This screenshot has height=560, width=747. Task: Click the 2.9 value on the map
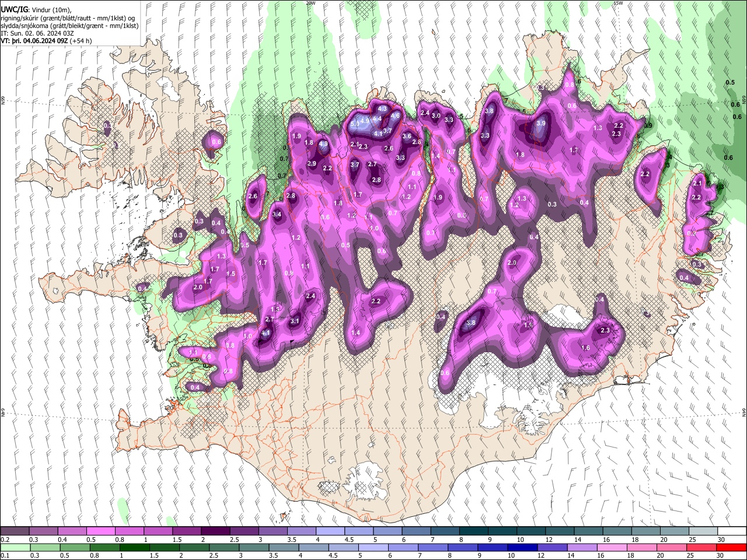click(x=312, y=164)
